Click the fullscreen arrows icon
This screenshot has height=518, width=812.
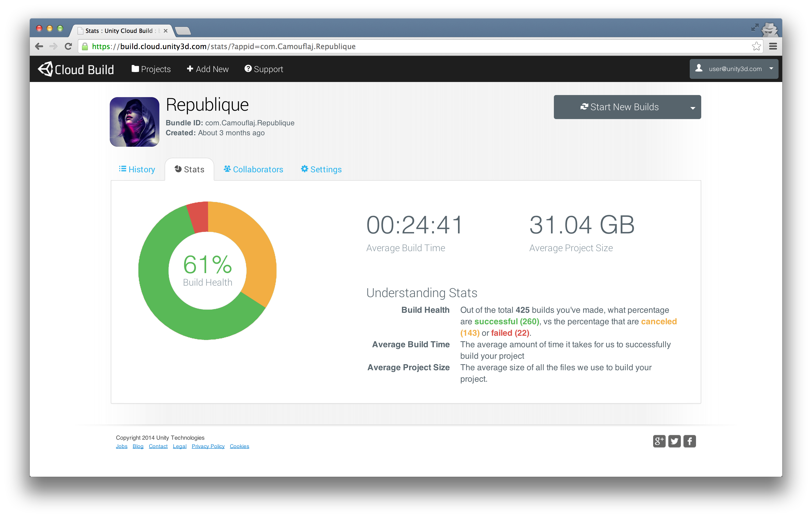pos(755,27)
